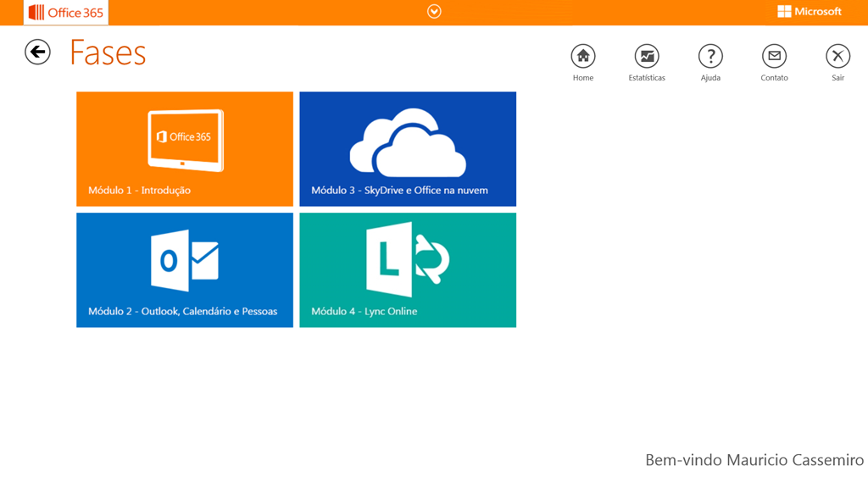Image resolution: width=868 pixels, height=488 pixels.
Task: Click 'Módulo 1 - Introdução' caption
Action: click(140, 191)
